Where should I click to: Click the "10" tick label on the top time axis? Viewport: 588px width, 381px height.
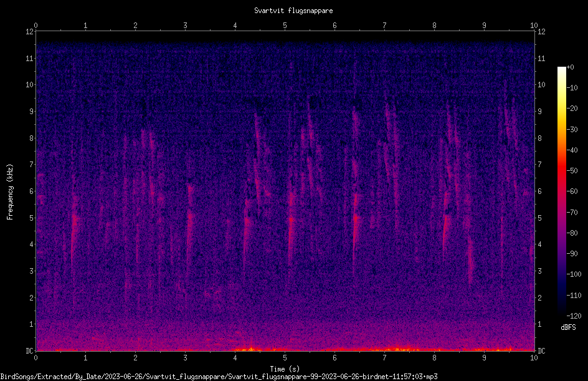click(534, 25)
